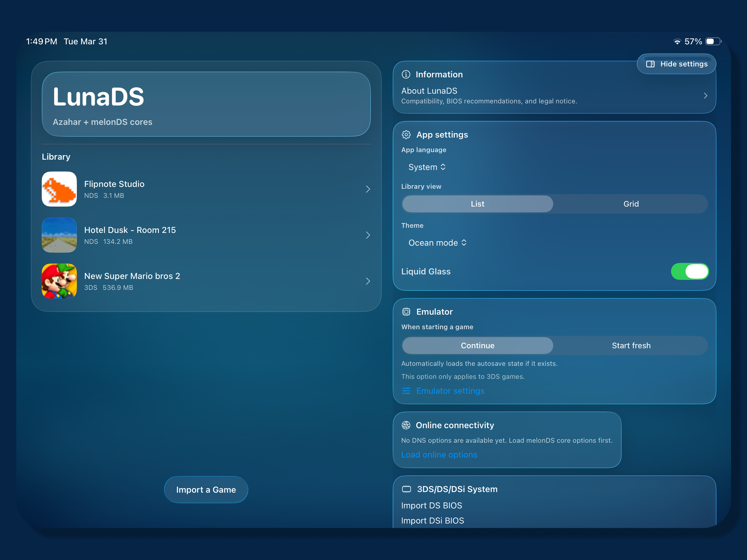The image size is (747, 560).
Task: Click Import DS BIOS
Action: (x=432, y=505)
